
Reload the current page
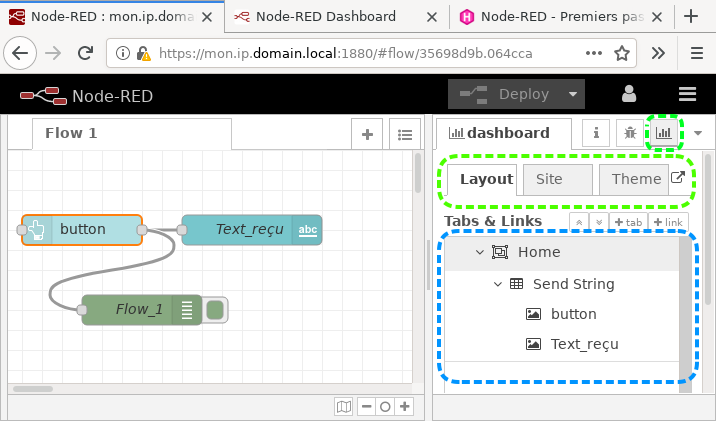[x=85, y=53]
